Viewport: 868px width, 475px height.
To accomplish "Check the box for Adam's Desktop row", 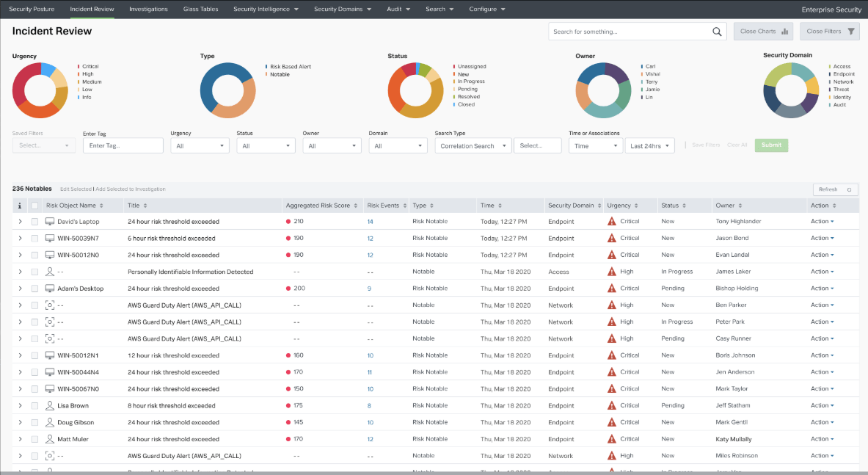I will pos(34,289).
